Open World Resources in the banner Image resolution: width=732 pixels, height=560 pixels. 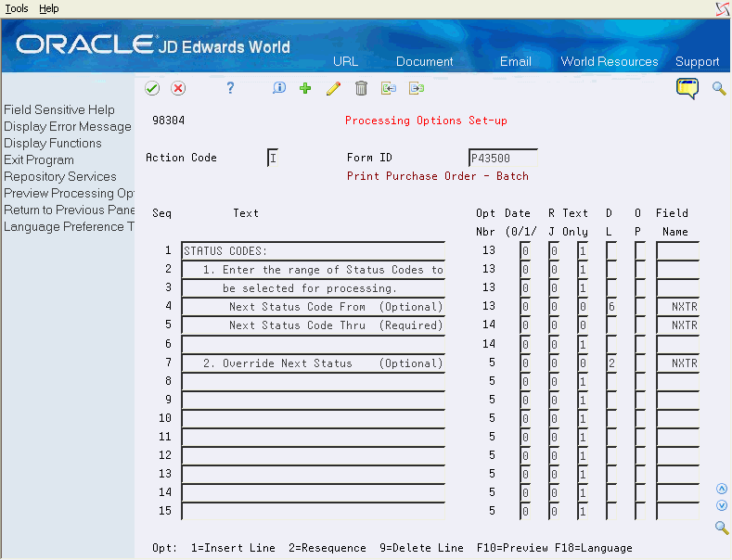click(610, 61)
